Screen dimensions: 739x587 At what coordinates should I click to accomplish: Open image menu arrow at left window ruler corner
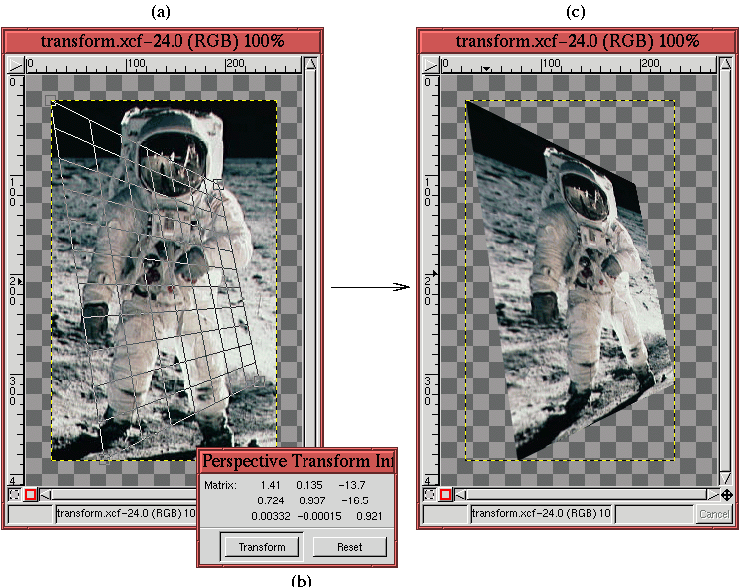coord(14,65)
